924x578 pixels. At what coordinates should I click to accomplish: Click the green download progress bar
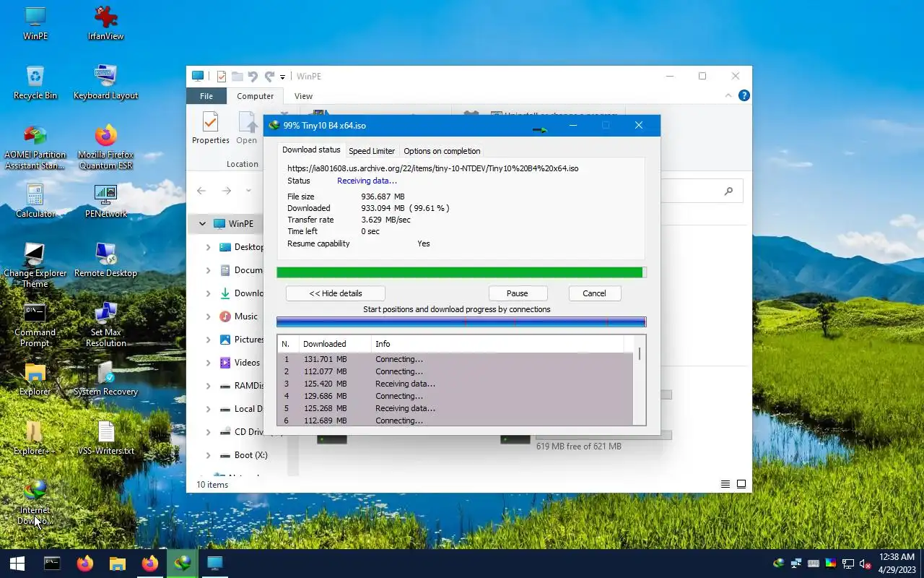461,272
